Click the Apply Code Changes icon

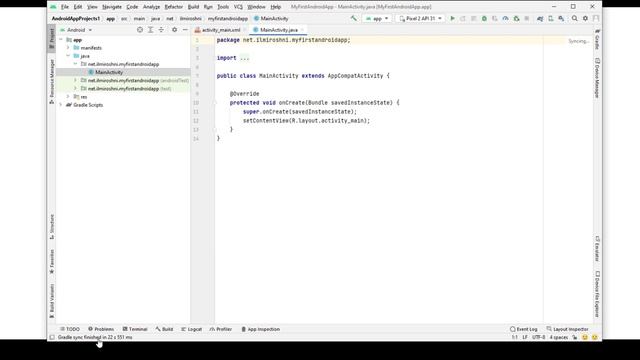tap(473, 18)
